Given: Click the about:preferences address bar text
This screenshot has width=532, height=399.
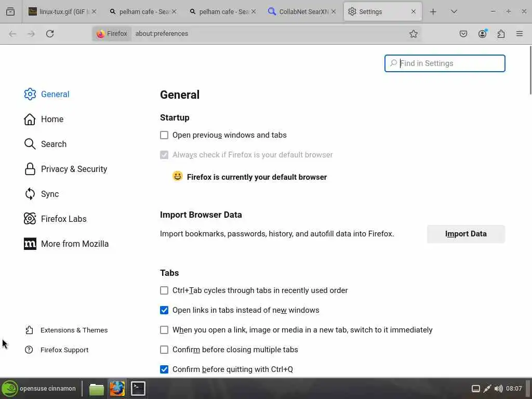Looking at the screenshot, I should pyautogui.click(x=162, y=34).
